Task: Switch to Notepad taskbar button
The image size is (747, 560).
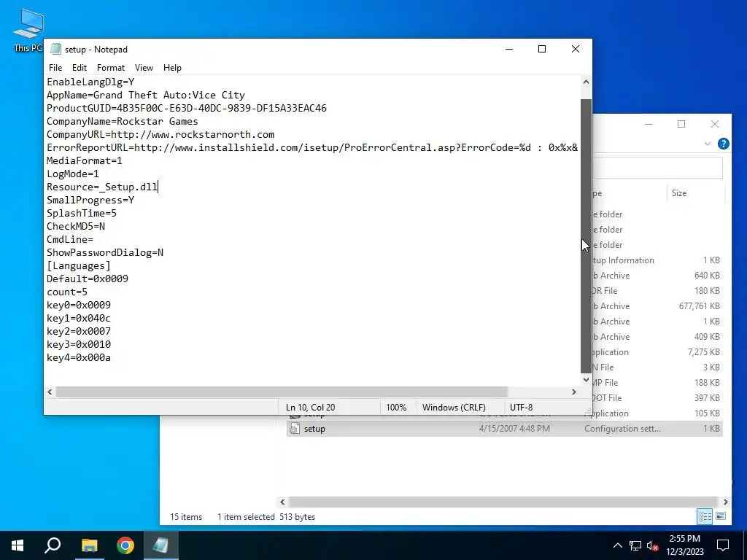Action: (160, 545)
